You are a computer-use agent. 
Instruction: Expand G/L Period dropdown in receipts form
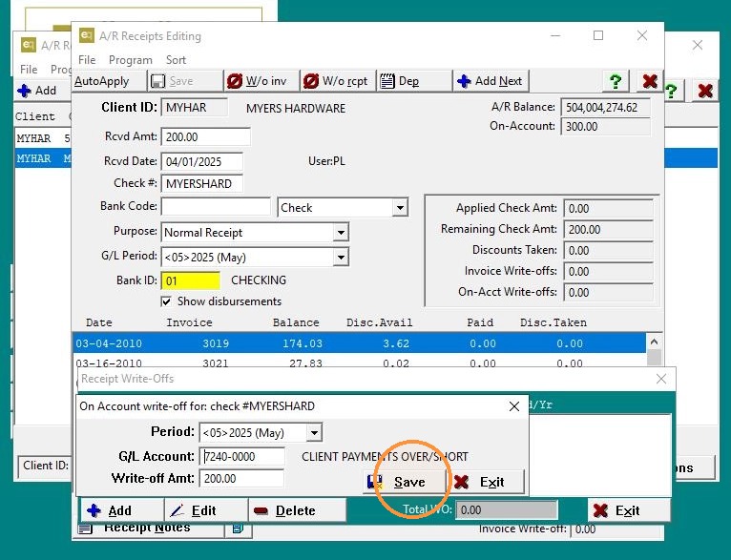[x=341, y=257]
